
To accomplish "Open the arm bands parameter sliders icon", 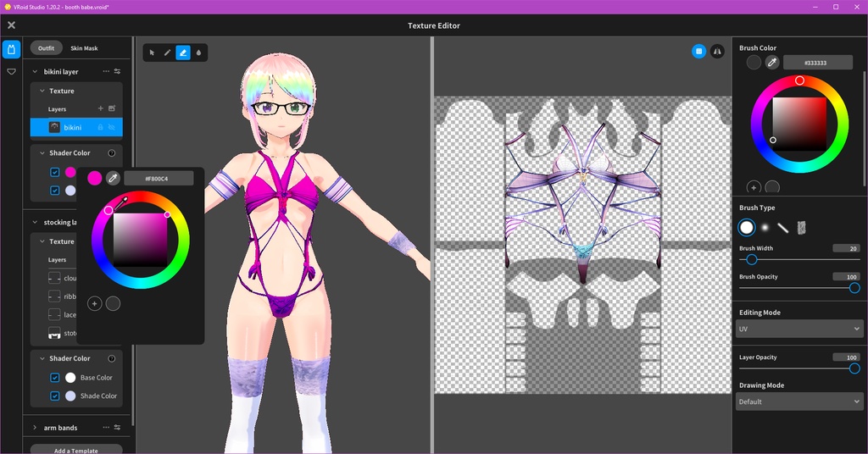I will tap(117, 428).
